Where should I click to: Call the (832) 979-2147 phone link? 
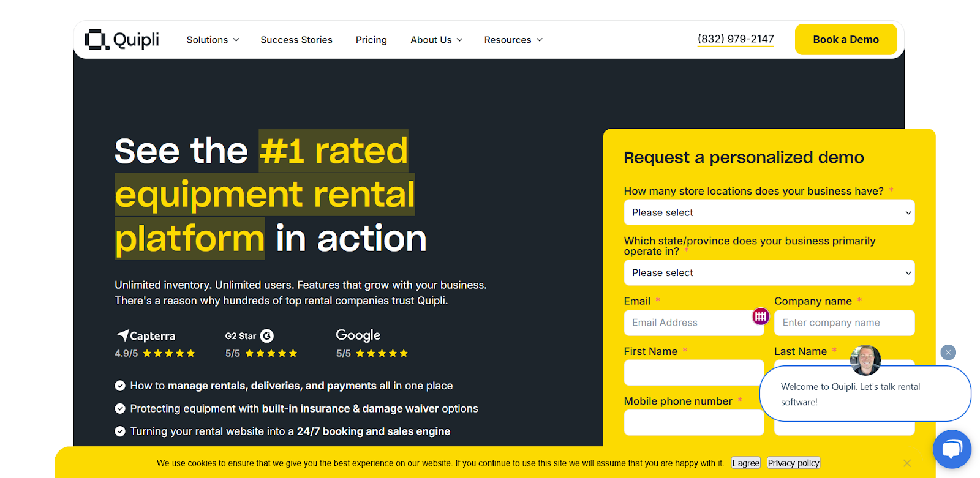(736, 39)
